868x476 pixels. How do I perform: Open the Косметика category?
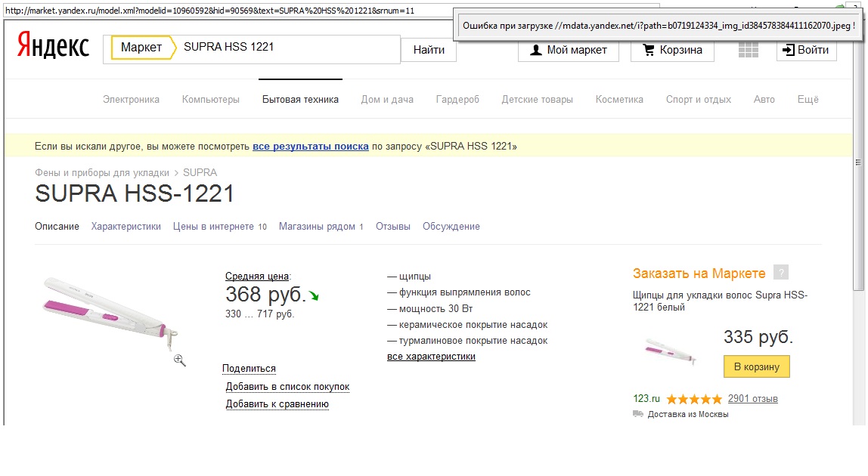[619, 100]
